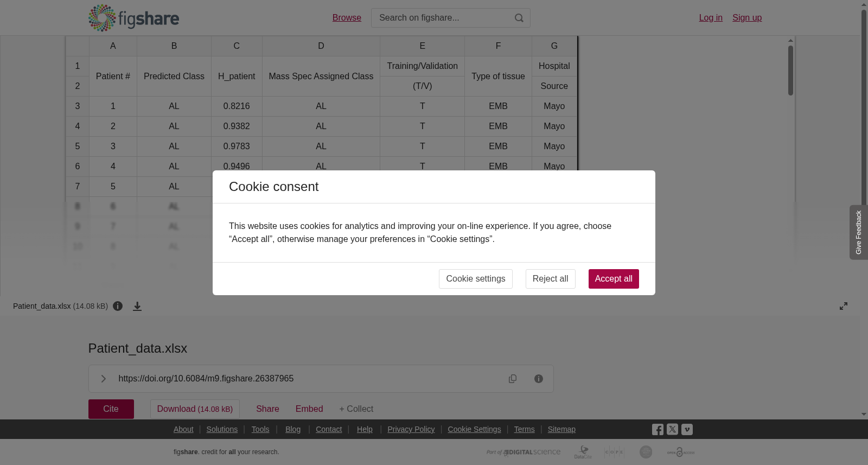Image resolution: width=868 pixels, height=465 pixels.
Task: Click the 'Training/Validation' header cell
Action: point(422,66)
